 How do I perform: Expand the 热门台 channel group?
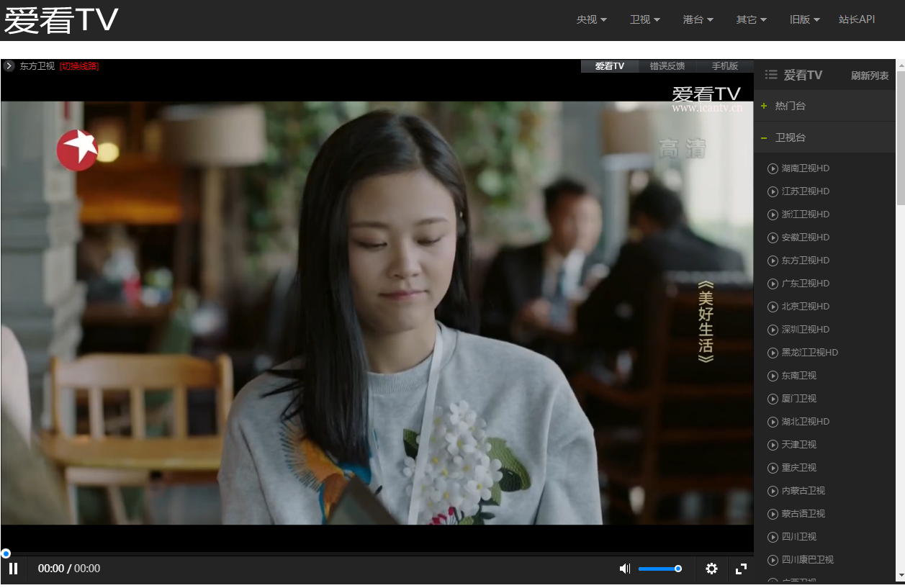click(824, 106)
